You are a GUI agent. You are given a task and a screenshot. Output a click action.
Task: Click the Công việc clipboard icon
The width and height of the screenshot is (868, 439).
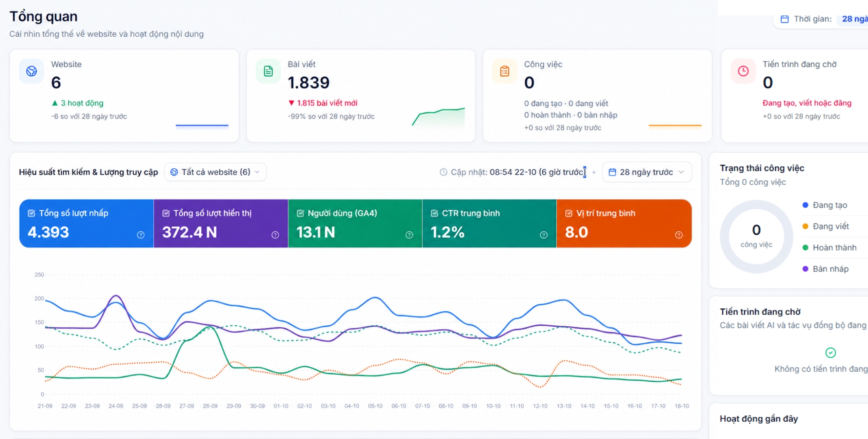[x=505, y=71]
